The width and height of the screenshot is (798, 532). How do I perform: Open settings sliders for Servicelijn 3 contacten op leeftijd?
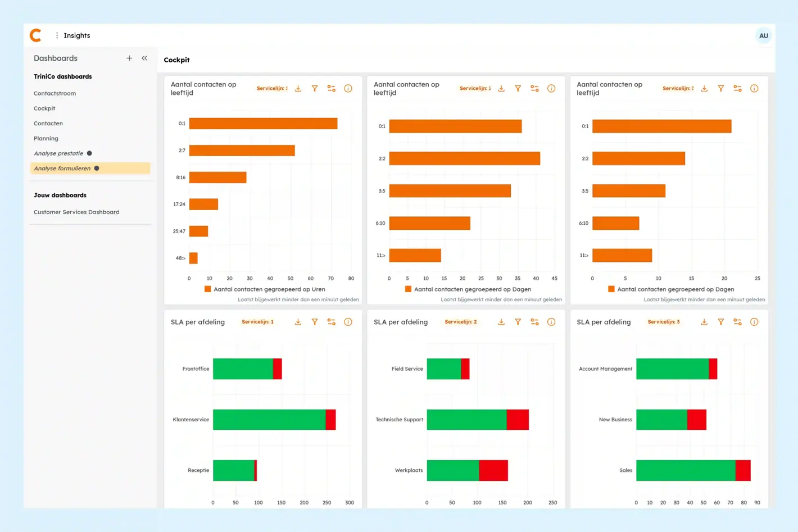click(738, 89)
